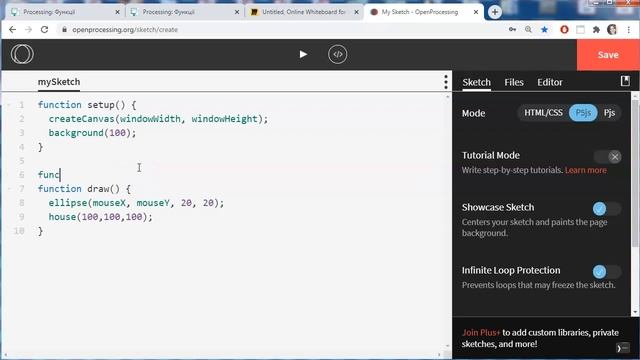Toggle Showcase Sketch switch
The height and width of the screenshot is (360, 640).
point(607,209)
